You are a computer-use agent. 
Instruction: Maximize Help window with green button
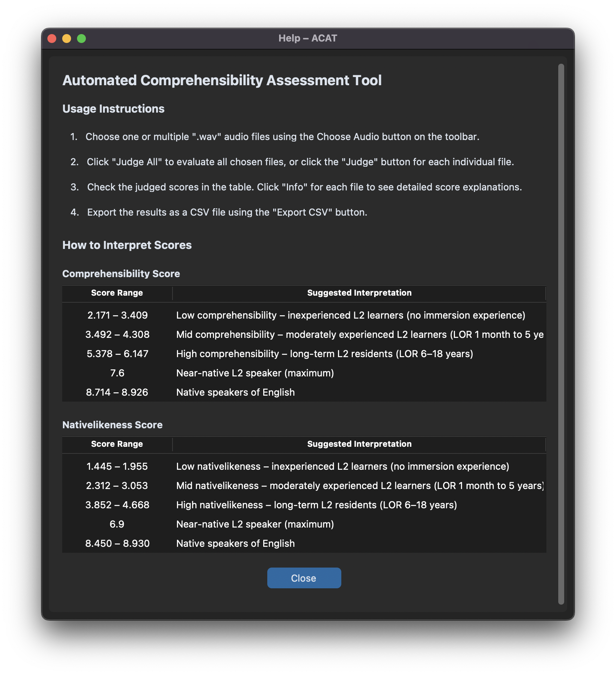pyautogui.click(x=81, y=39)
